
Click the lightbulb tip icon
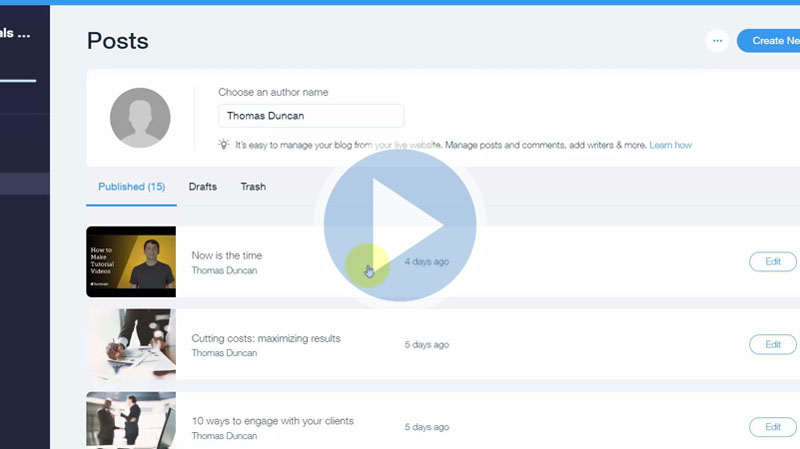[224, 145]
